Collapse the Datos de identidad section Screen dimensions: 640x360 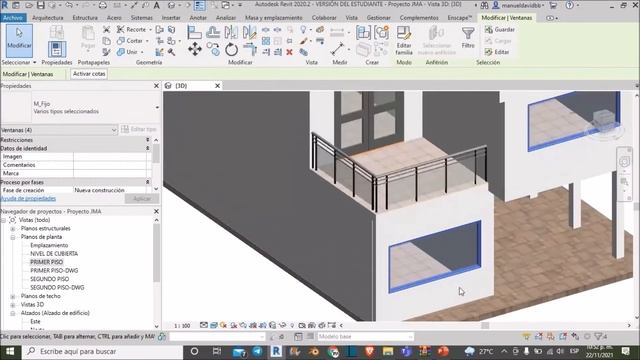[x=147, y=148]
